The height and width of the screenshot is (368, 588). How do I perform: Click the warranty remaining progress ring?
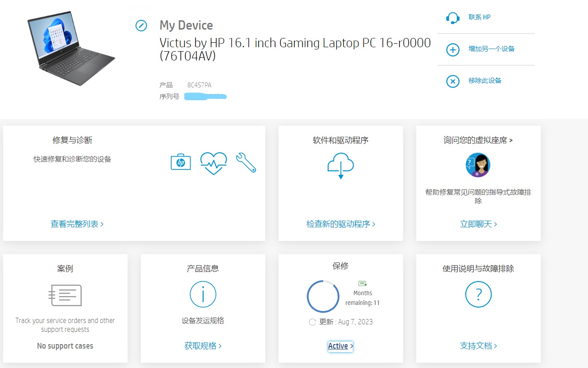coord(323,297)
